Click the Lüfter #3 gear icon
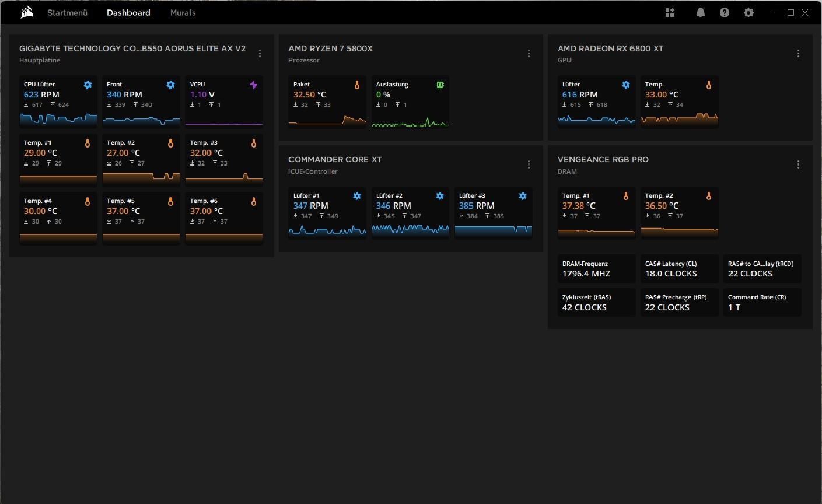Image resolution: width=822 pixels, height=504 pixels. tap(523, 196)
